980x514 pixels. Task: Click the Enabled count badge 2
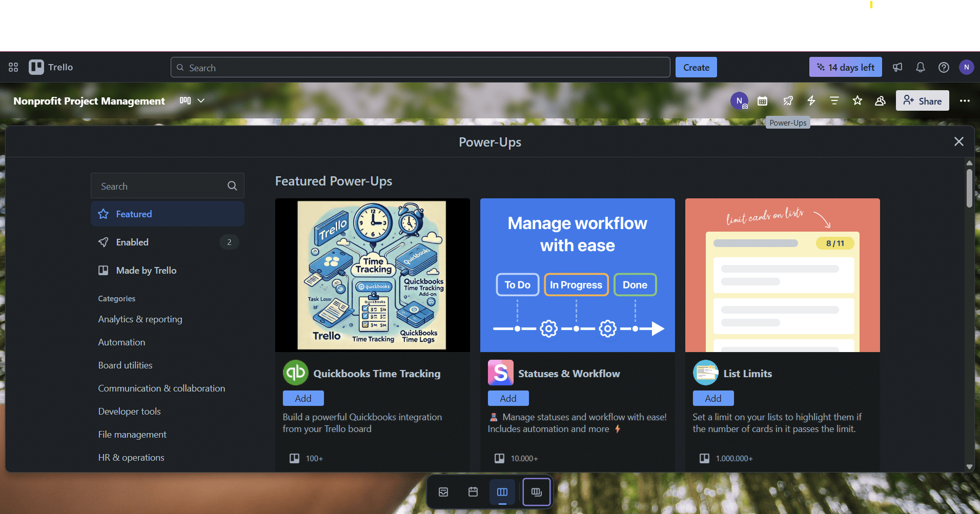[x=229, y=242]
